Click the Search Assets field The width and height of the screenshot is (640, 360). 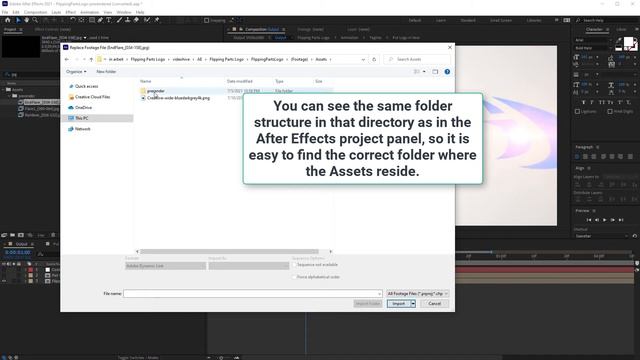pos(418,60)
